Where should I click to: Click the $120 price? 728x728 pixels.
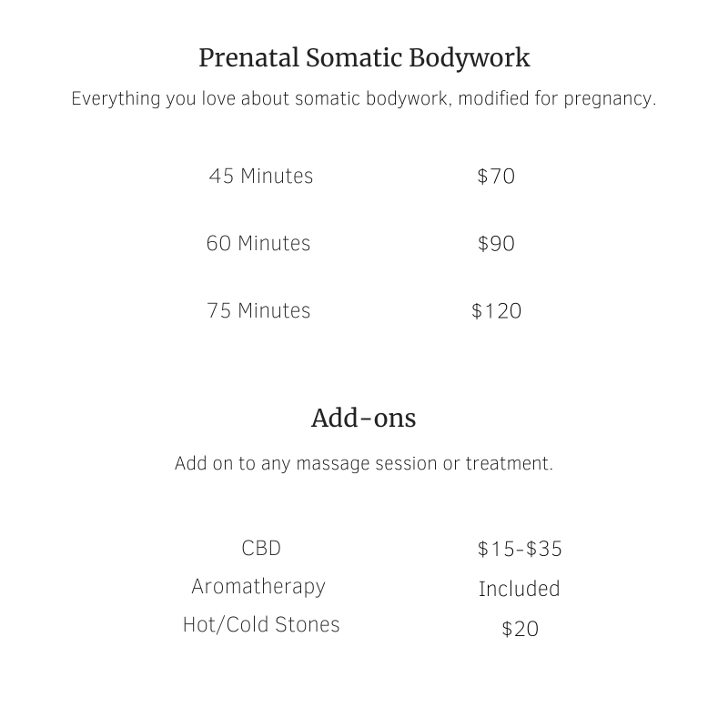496,311
